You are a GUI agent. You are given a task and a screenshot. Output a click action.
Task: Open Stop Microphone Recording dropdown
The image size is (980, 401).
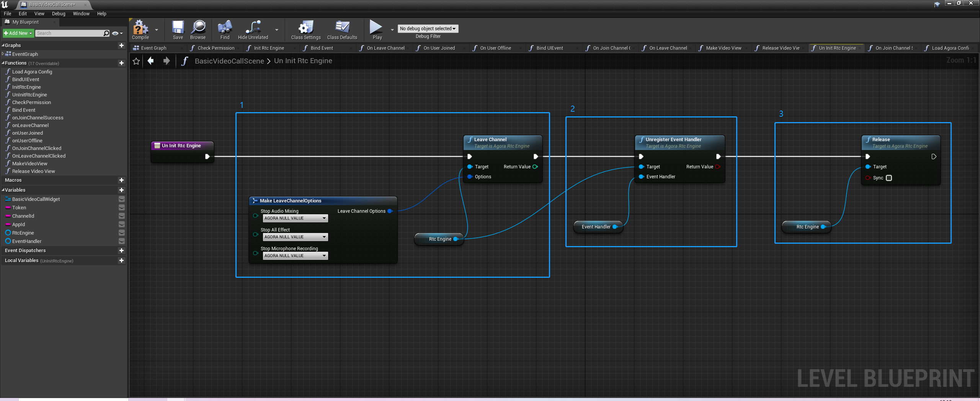click(295, 256)
